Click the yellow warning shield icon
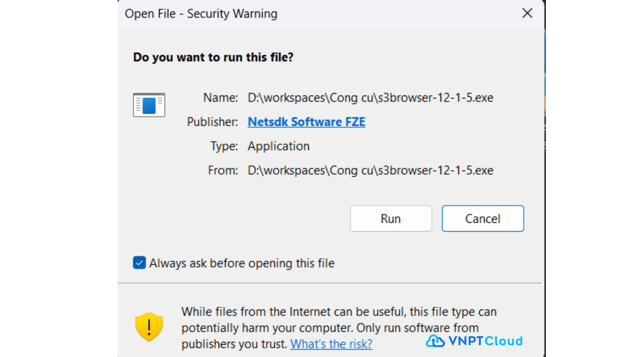 (149, 327)
